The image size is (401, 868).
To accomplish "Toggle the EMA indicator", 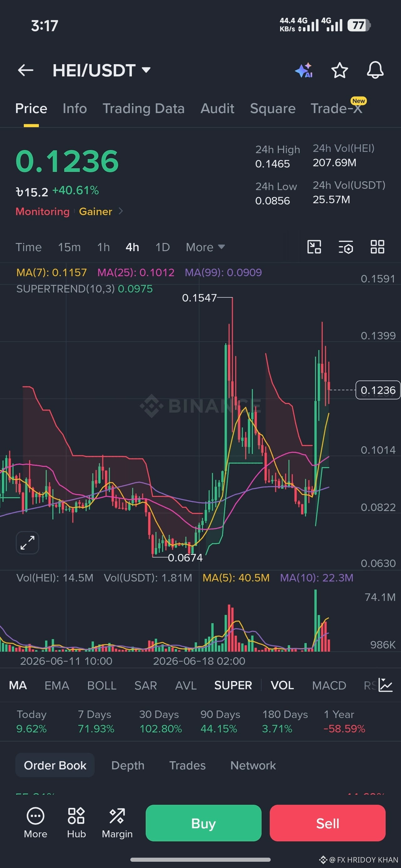I will click(x=57, y=685).
